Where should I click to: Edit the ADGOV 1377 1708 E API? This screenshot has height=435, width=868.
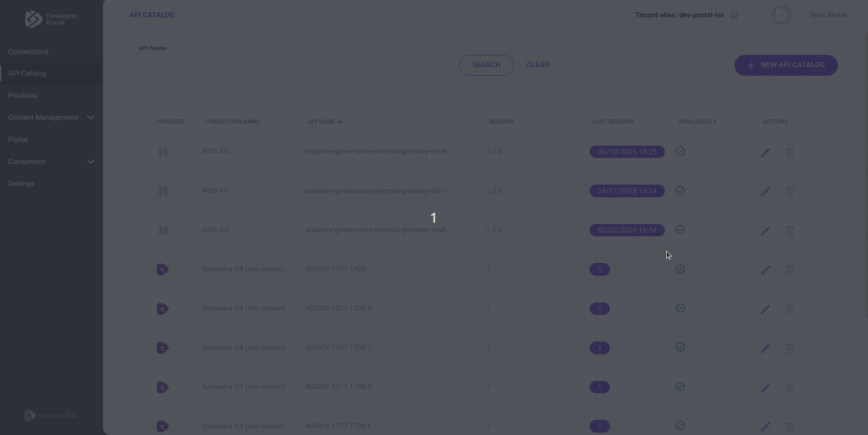765,427
